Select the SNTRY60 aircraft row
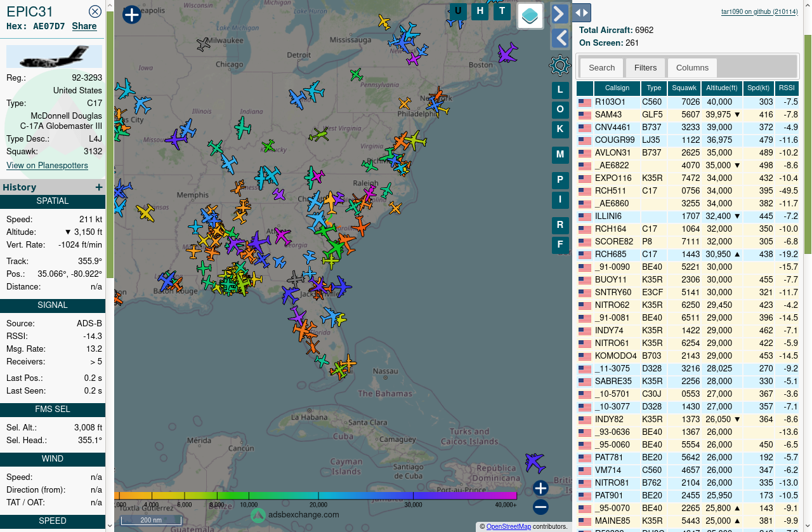This screenshot has height=532, width=812. coord(688,293)
